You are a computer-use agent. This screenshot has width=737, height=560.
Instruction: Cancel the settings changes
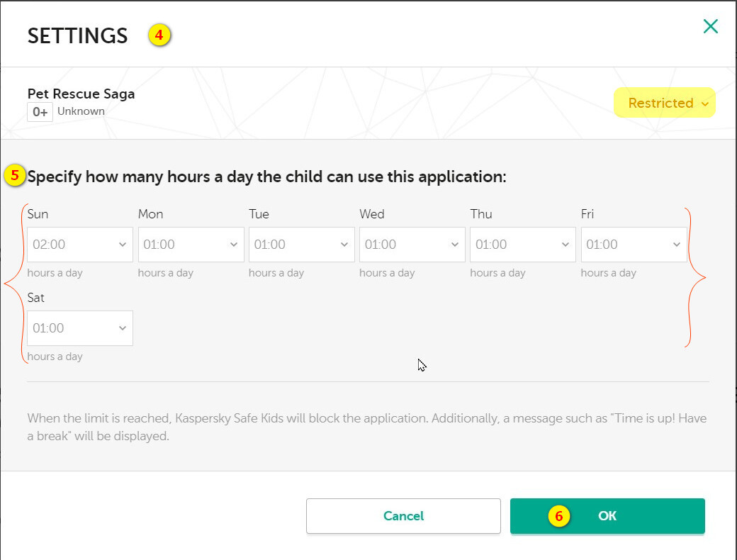[403, 516]
